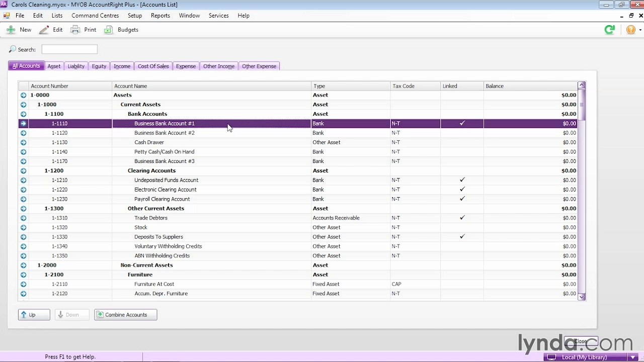This screenshot has width=644, height=362.
Task: Select the All Accounts tab
Action: [26, 66]
